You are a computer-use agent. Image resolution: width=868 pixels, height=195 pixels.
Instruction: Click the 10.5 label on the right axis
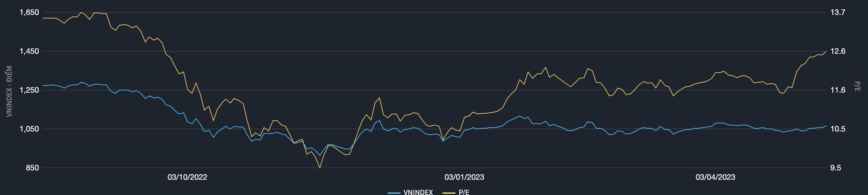838,129
